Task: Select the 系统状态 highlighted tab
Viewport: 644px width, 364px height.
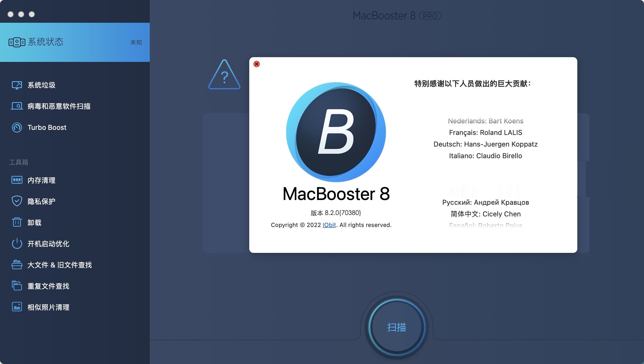Action: 75,42
